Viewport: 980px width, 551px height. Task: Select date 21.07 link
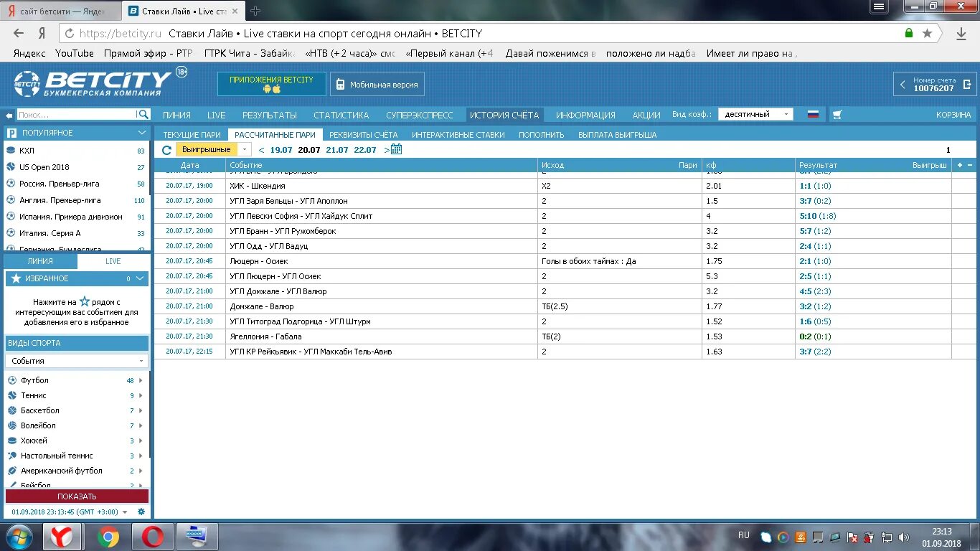pos(337,150)
